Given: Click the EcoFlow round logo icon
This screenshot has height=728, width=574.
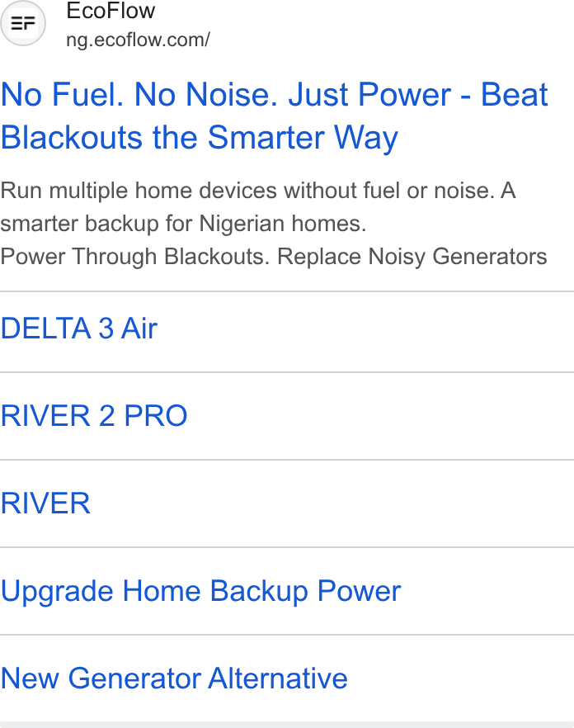Looking at the screenshot, I should pos(23,23).
